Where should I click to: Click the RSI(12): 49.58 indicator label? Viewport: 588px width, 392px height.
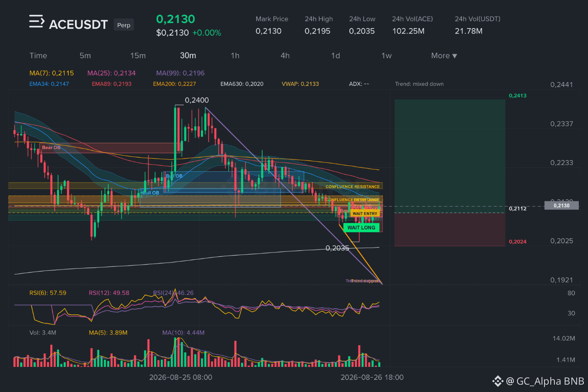coord(109,293)
